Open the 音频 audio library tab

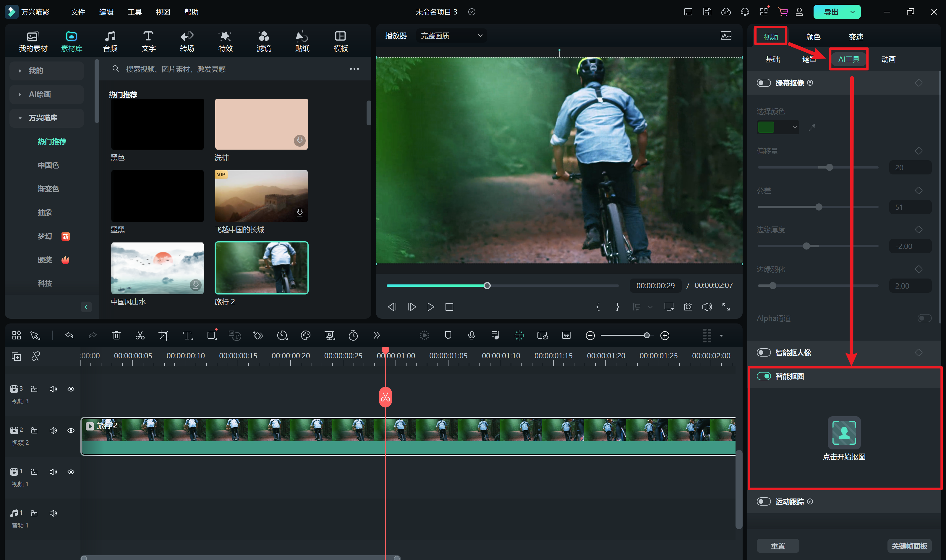click(x=110, y=41)
